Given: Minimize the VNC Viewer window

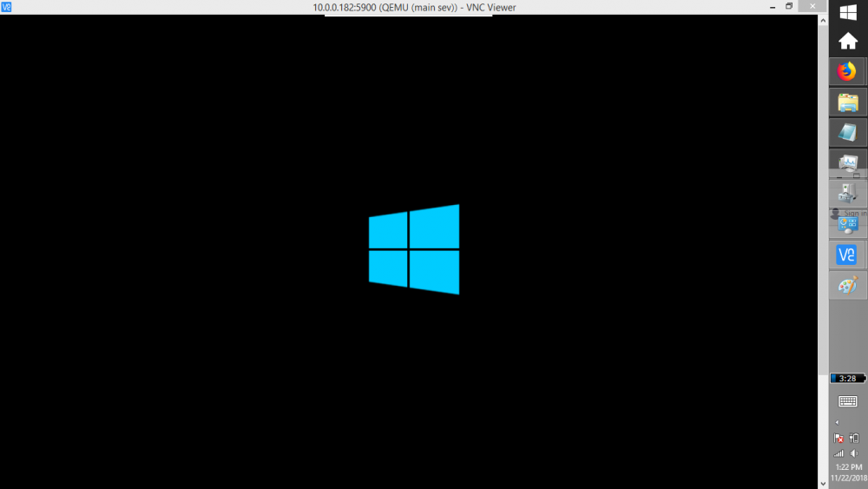Looking at the screenshot, I should pos(773,7).
